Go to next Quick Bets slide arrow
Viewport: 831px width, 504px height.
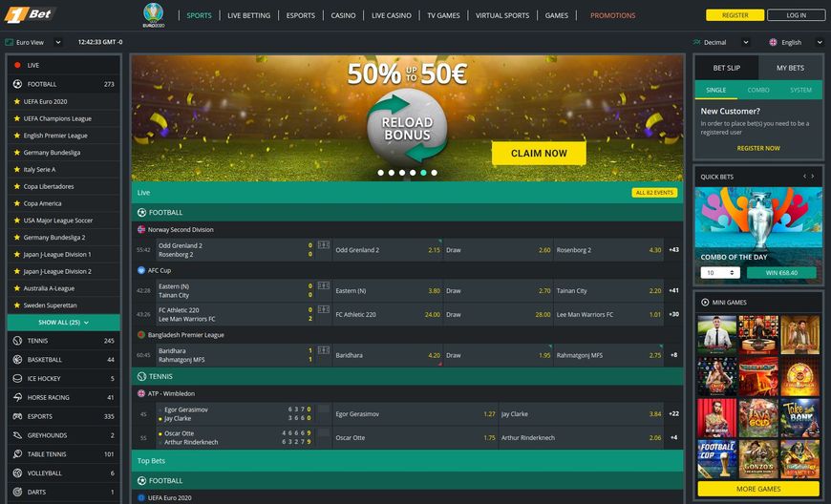pyautogui.click(x=813, y=177)
